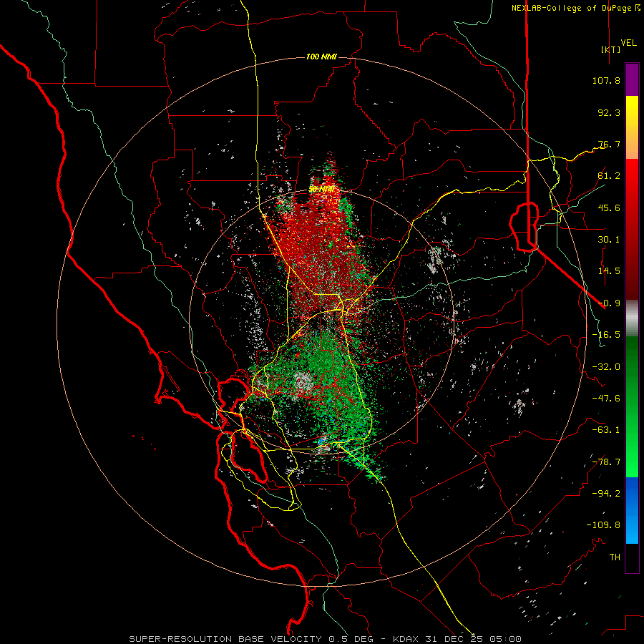Click the 50 NMI range ring label
This screenshot has width=644, height=644.
pyautogui.click(x=321, y=190)
